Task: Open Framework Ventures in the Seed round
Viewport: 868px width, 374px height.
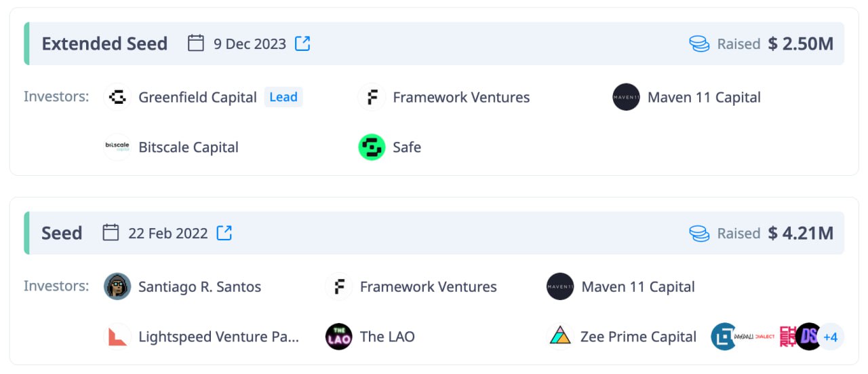Action: [x=428, y=286]
